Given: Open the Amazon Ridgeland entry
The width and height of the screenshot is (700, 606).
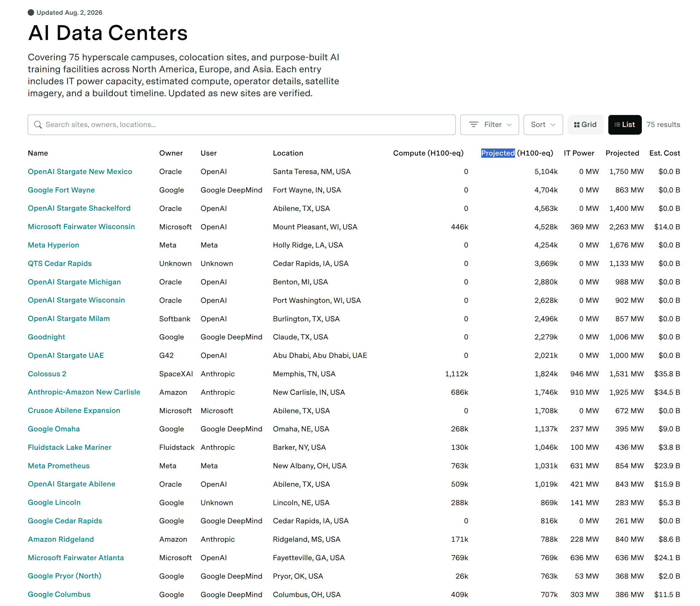Looking at the screenshot, I should pyautogui.click(x=61, y=539).
